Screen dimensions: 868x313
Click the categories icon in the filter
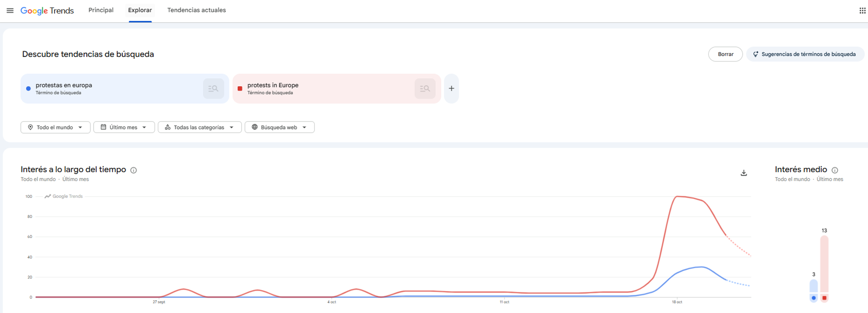(x=168, y=127)
